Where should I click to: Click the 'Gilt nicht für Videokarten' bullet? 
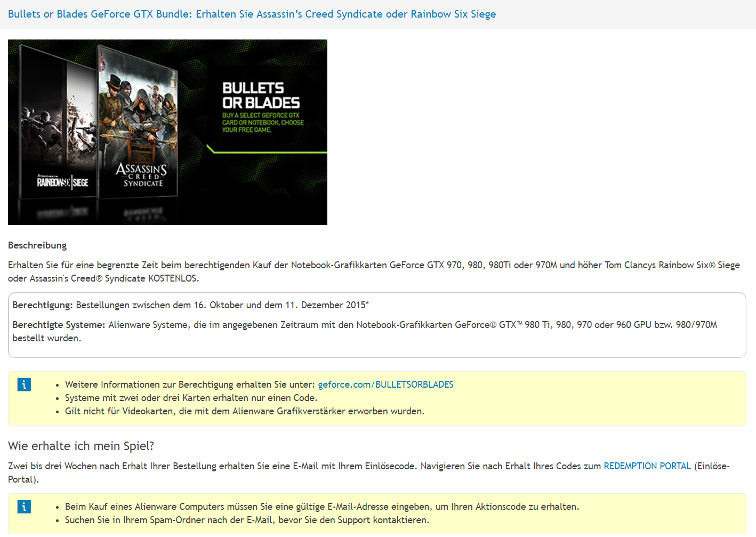pos(245,411)
